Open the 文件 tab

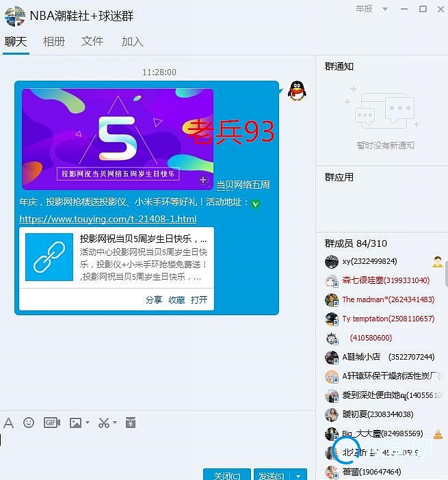(92, 41)
